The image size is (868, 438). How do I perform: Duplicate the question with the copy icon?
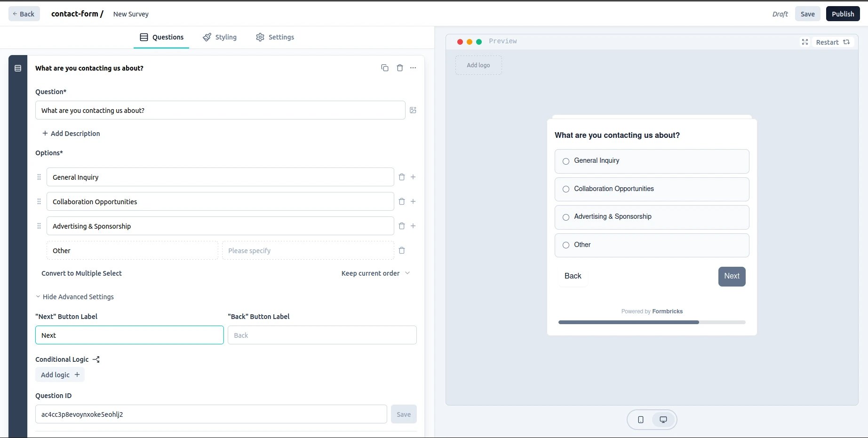[385, 68]
